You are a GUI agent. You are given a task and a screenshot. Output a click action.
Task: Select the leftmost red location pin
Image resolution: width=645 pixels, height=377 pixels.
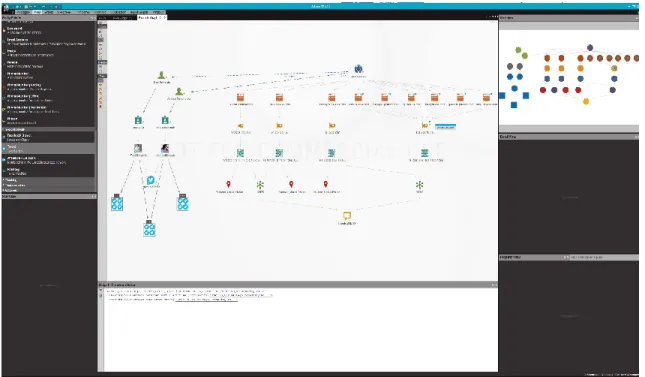pyautogui.click(x=229, y=184)
